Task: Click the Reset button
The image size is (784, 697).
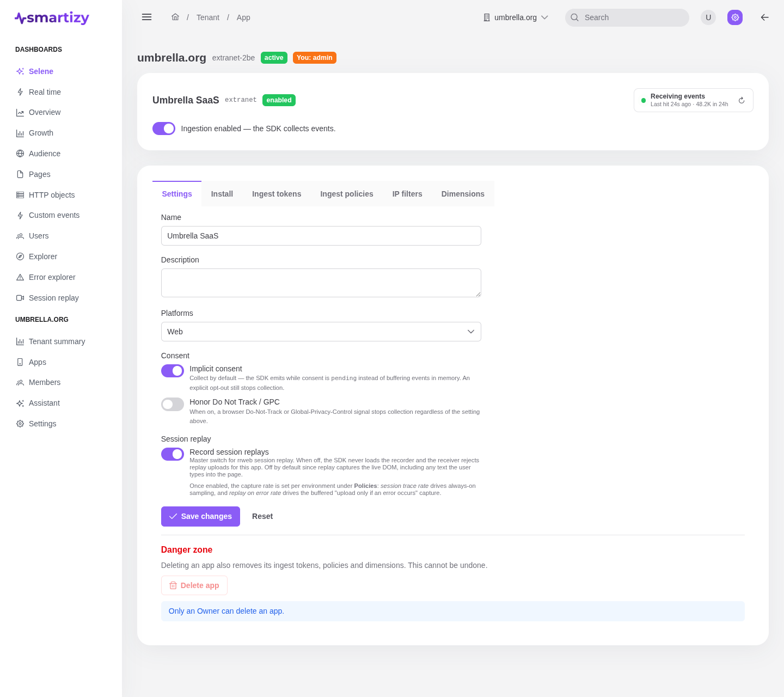Action: [262, 516]
